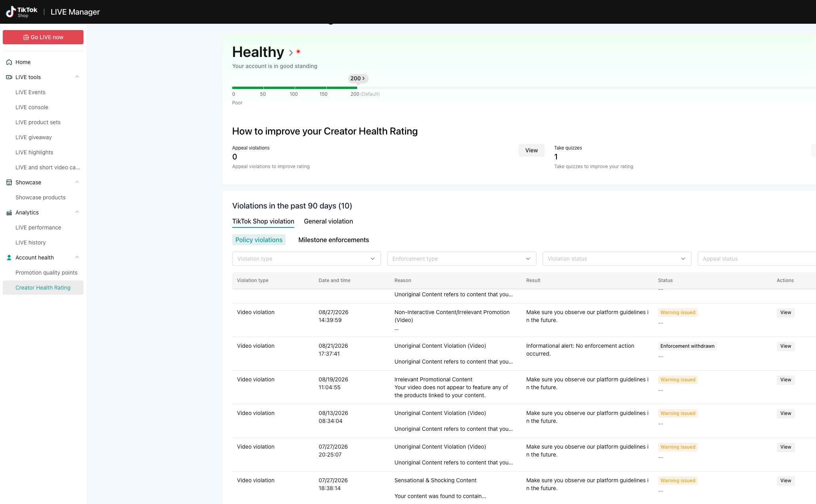Image resolution: width=816 pixels, height=504 pixels.
Task: Open LIVE Events in sidebar
Action: click(30, 92)
